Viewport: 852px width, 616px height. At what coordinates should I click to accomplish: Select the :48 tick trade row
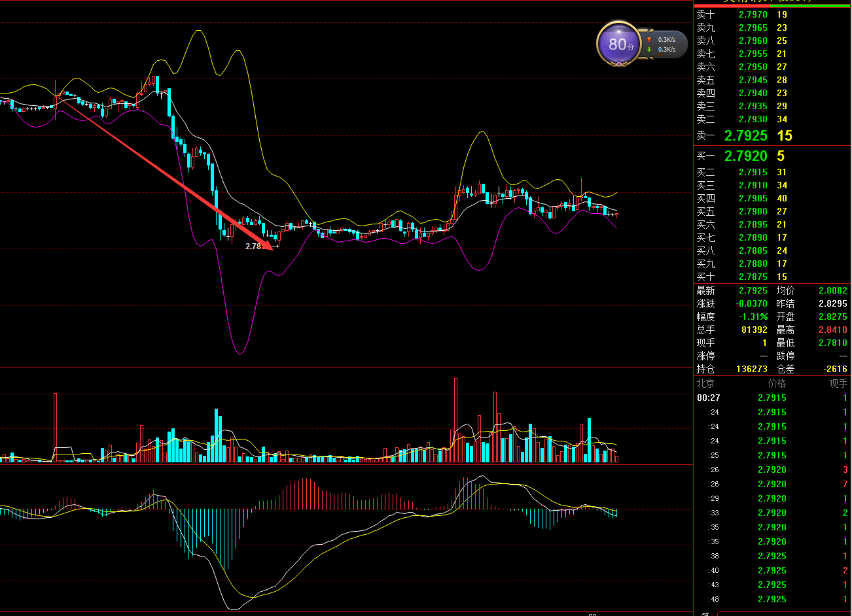[x=772, y=599]
